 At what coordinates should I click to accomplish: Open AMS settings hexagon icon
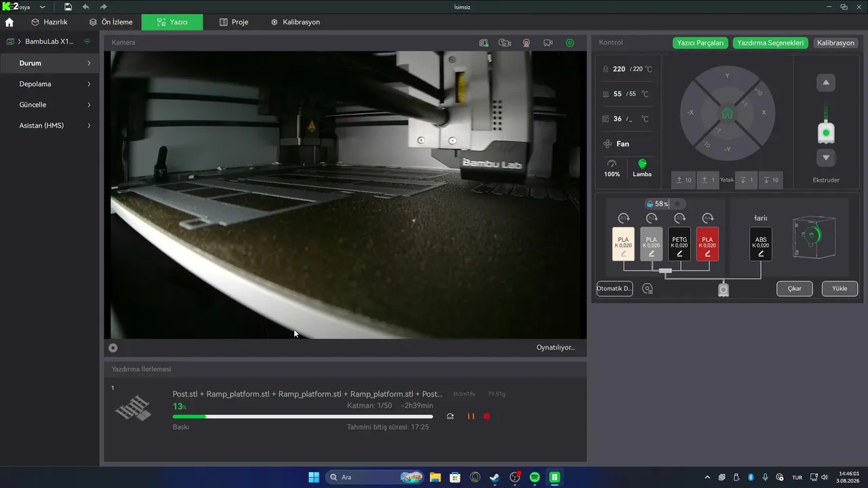pos(648,289)
